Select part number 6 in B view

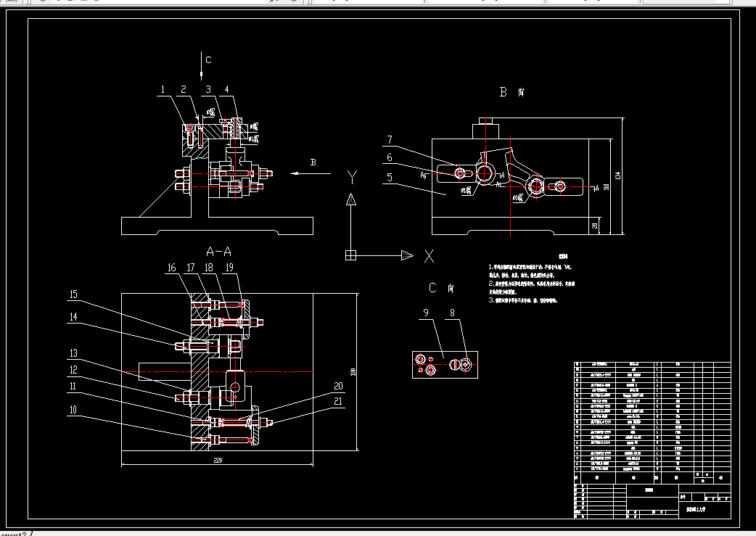point(390,157)
